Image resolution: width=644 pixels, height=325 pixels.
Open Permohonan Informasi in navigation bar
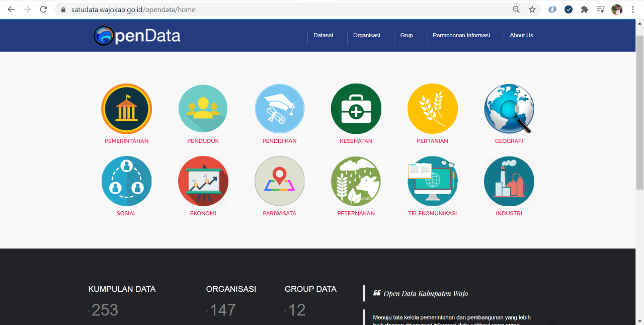pos(461,36)
